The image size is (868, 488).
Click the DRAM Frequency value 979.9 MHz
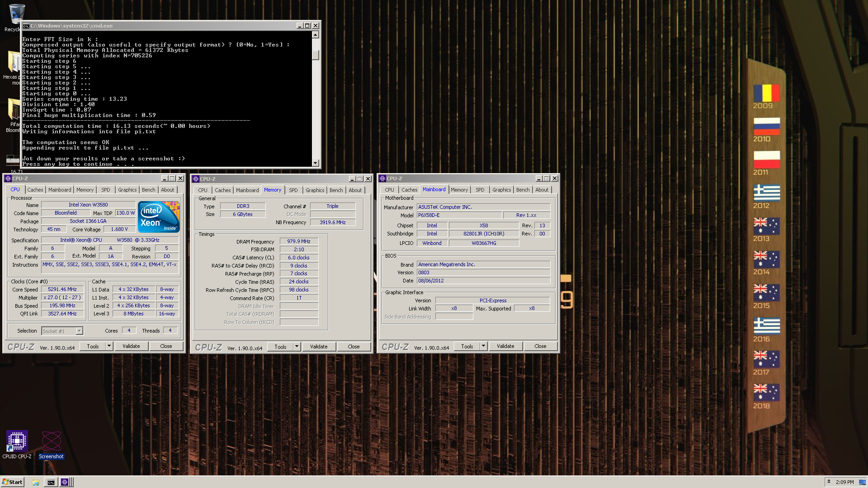point(299,242)
